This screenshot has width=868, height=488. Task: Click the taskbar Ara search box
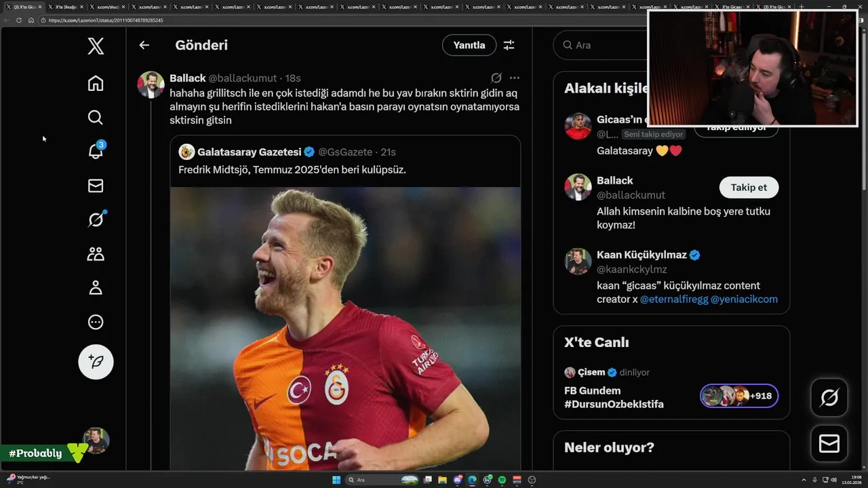pyautogui.click(x=383, y=480)
